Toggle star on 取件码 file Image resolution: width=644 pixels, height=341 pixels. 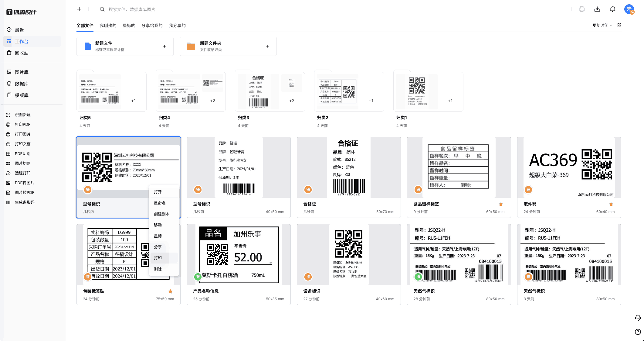pos(611,204)
